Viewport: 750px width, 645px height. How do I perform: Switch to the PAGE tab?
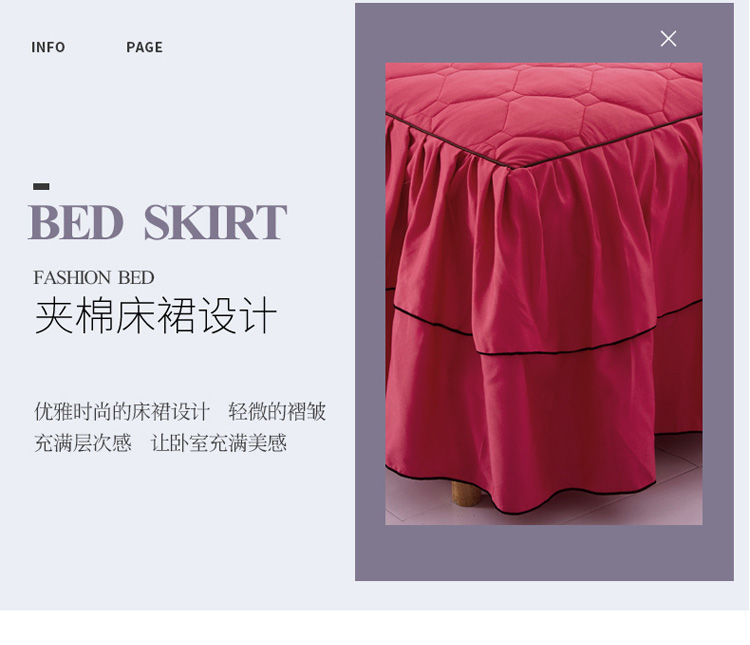point(144,47)
